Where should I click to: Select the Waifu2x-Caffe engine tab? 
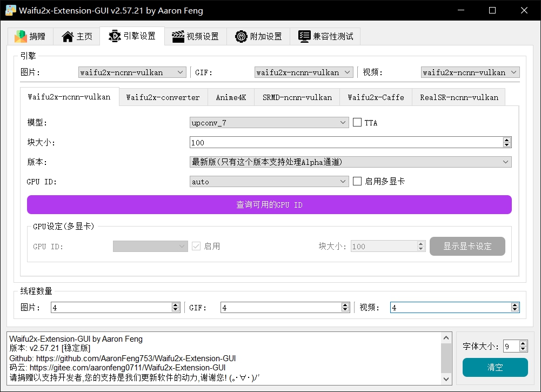pos(376,97)
